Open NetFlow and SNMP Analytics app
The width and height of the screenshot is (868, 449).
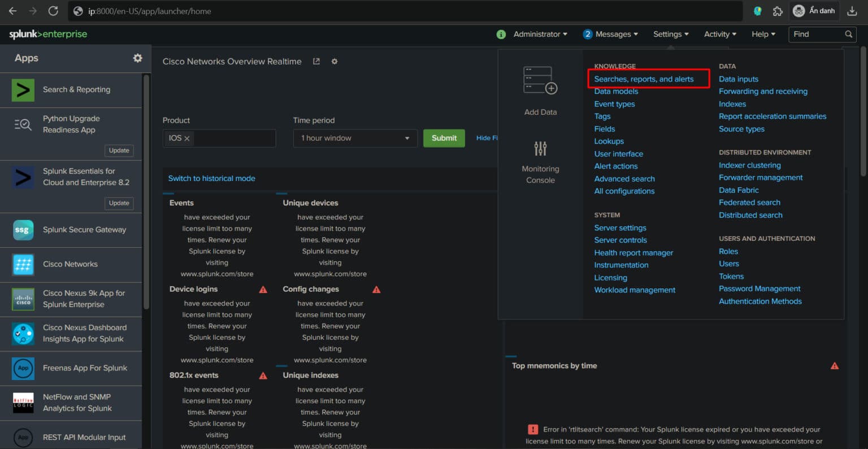coord(77,403)
